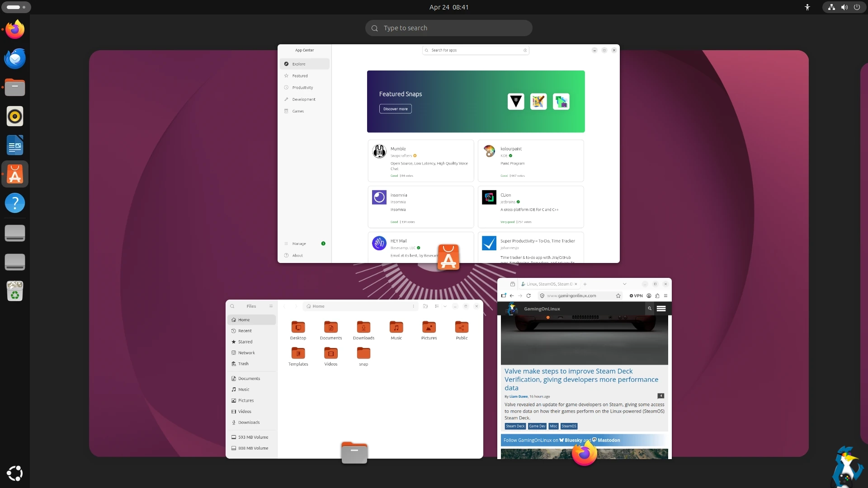This screenshot has height=488, width=868.
Task: Select Games category in App Center
Action: pyautogui.click(x=298, y=111)
